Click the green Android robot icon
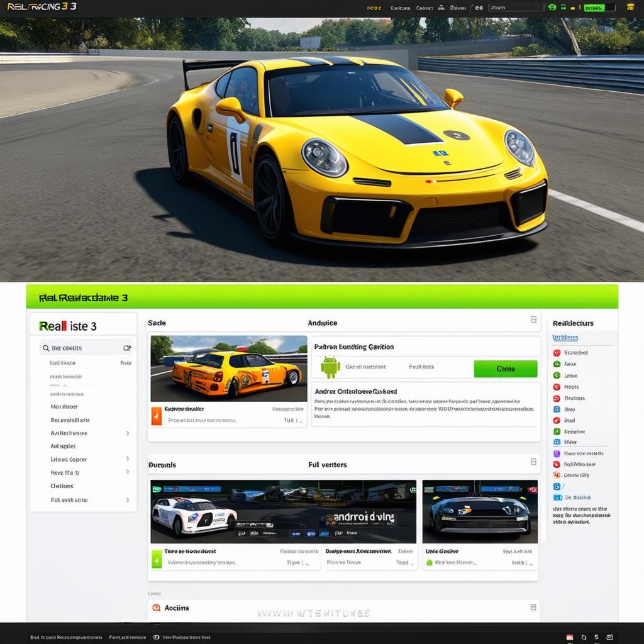The image size is (644, 644). pyautogui.click(x=330, y=367)
